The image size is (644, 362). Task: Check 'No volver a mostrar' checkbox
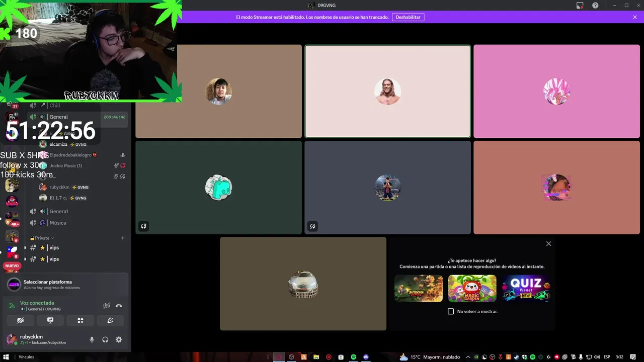pyautogui.click(x=451, y=311)
